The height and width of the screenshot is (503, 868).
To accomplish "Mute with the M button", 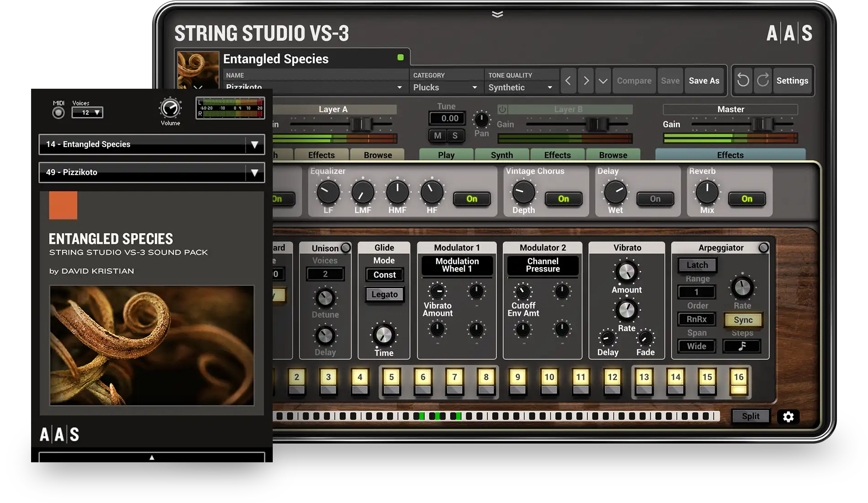I will pyautogui.click(x=438, y=135).
